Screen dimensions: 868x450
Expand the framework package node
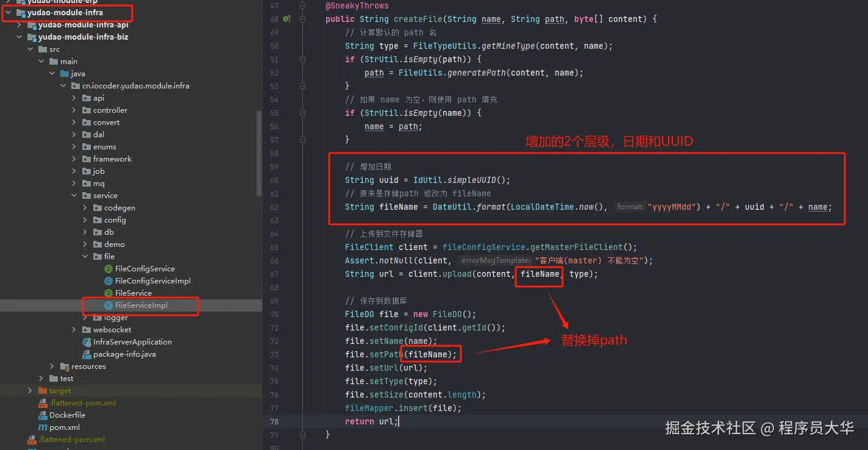coord(74,159)
